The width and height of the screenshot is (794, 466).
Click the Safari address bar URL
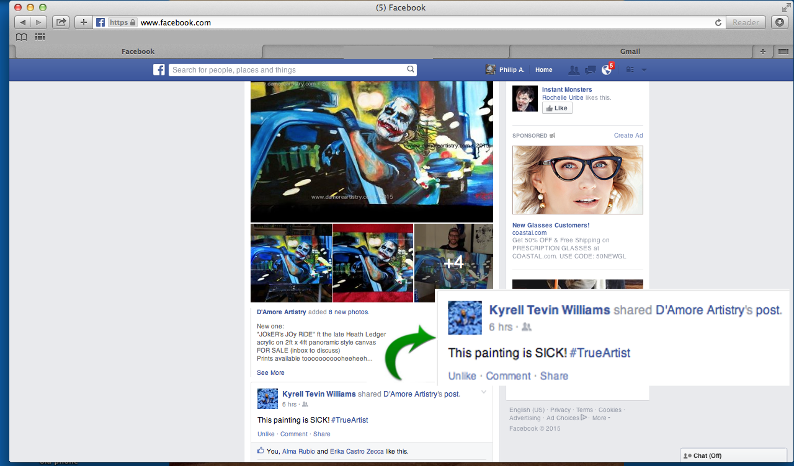tap(175, 22)
